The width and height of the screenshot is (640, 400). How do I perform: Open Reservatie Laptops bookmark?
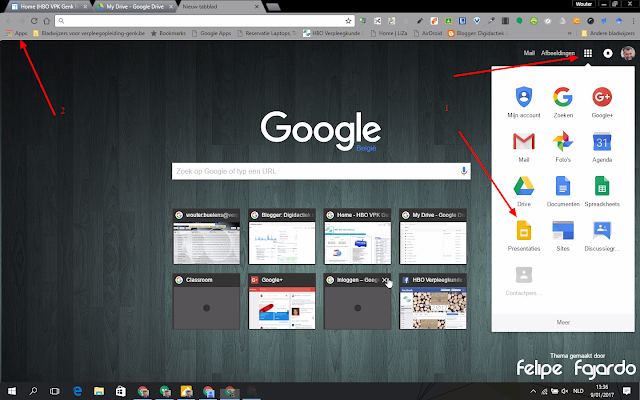pyautogui.click(x=267, y=33)
